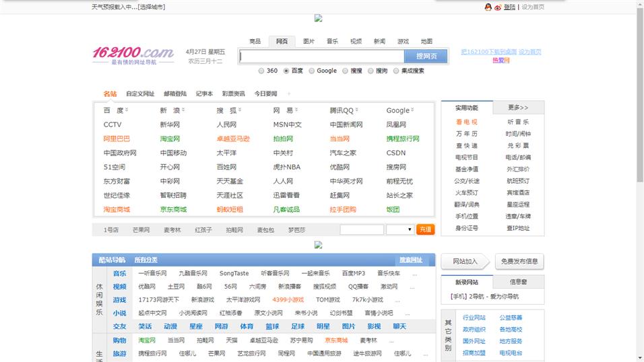The height and width of the screenshot is (362, 644).
Task: Open the 查IP地址 utility link
Action: [x=518, y=228]
